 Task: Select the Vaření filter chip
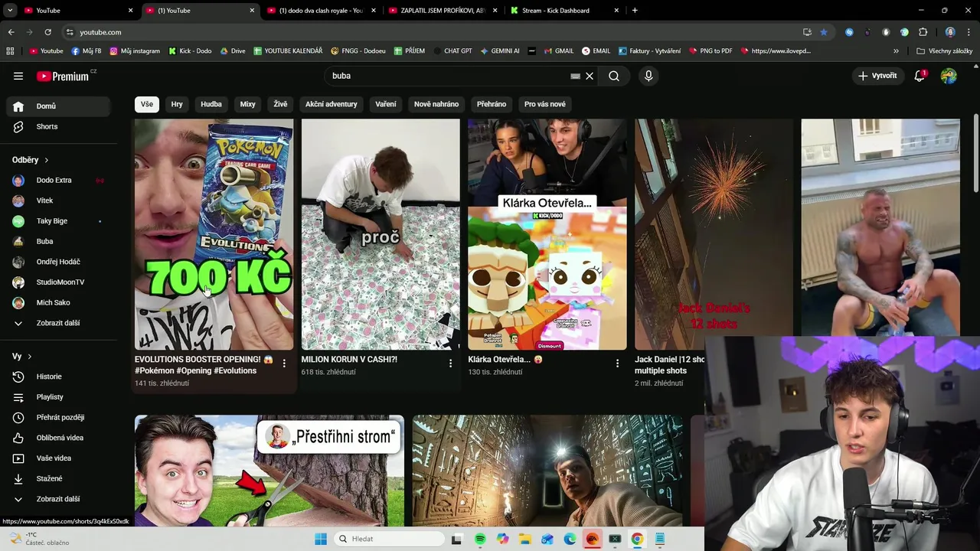click(386, 104)
